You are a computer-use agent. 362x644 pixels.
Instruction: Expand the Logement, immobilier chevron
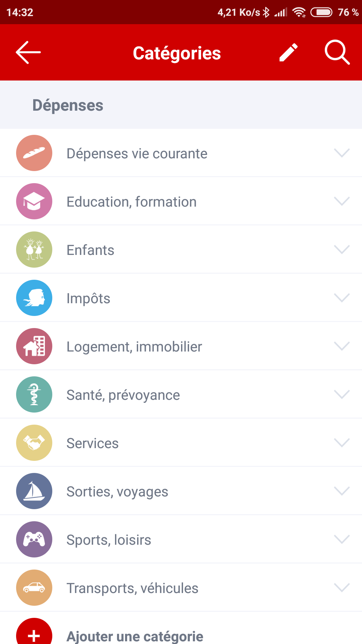tap(342, 346)
